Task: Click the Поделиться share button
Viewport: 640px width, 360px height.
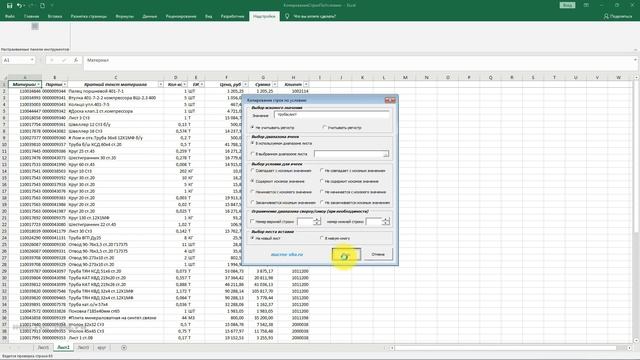Action: tap(618, 16)
